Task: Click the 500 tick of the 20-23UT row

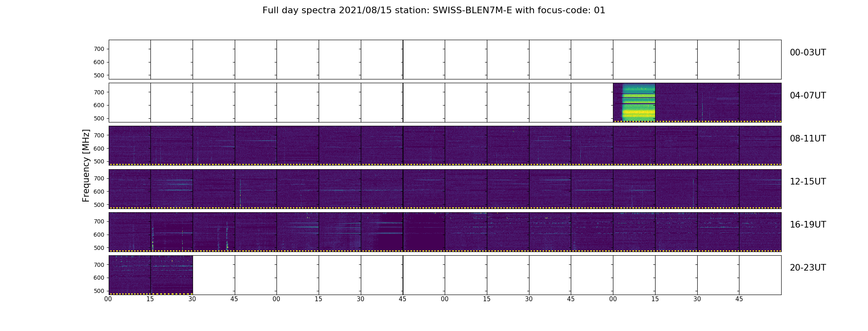Action: point(99,291)
